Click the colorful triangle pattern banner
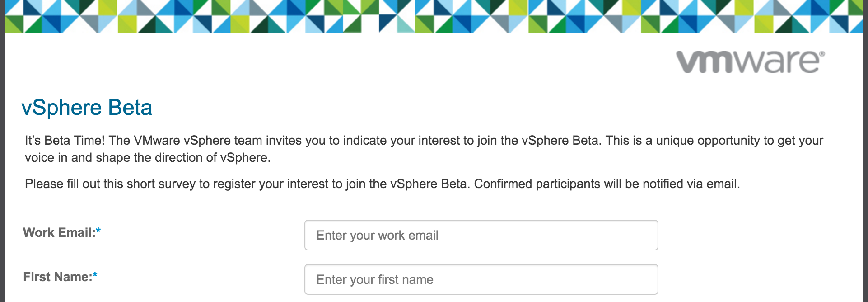The height and width of the screenshot is (302, 868). coord(434,16)
